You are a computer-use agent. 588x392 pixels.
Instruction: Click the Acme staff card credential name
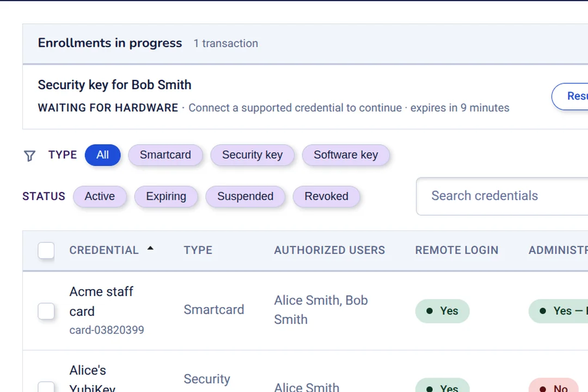[101, 301]
